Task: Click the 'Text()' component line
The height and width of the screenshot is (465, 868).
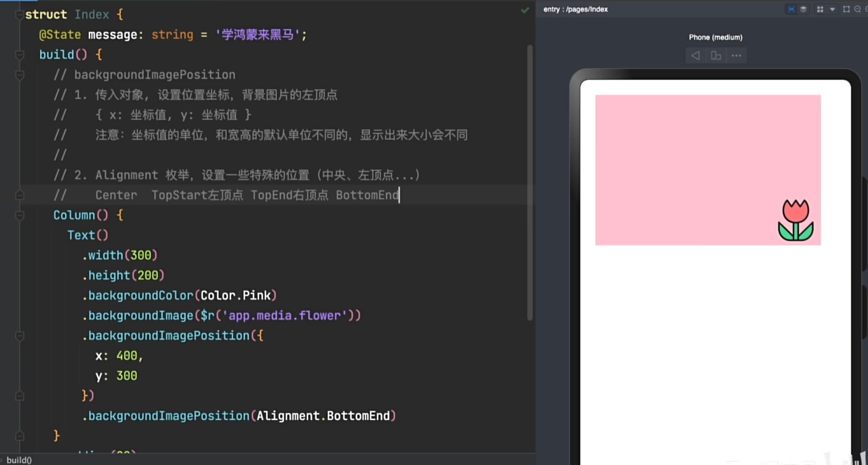Action: [87, 235]
